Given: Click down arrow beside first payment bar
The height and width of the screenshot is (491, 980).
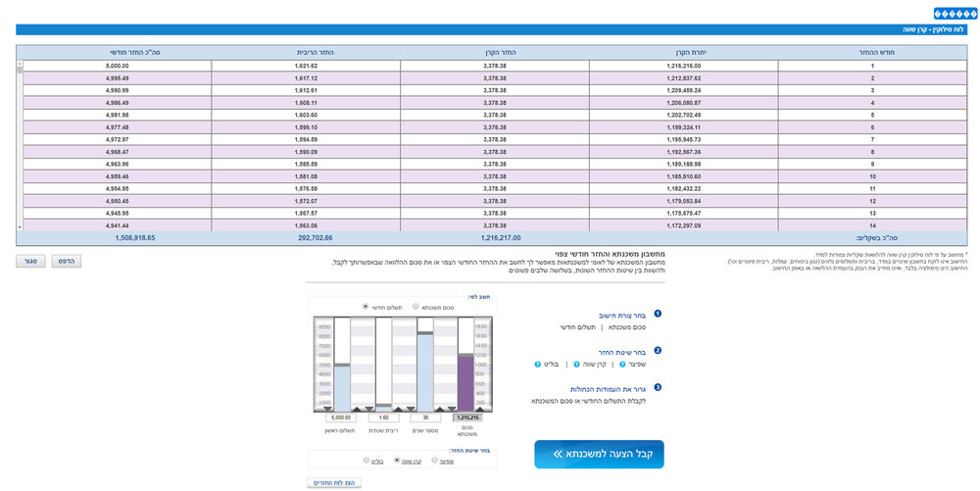Looking at the screenshot, I should tap(328, 410).
